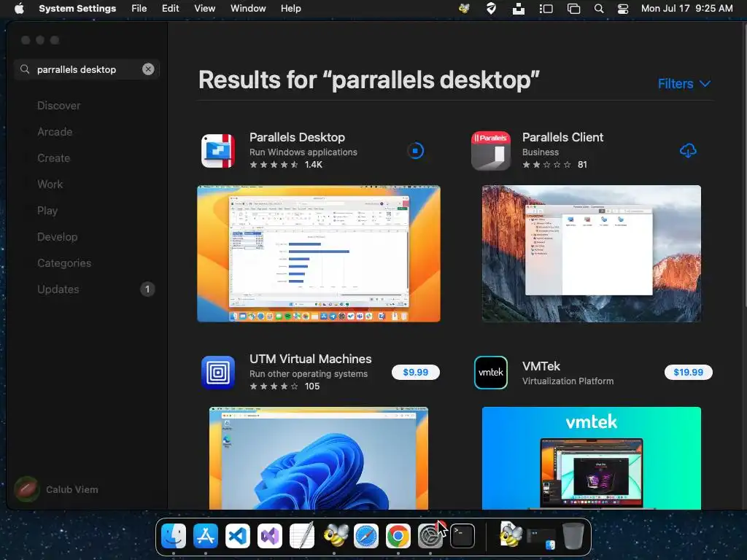
Task: Open Visual Studio from the Dock
Action: click(x=270, y=536)
